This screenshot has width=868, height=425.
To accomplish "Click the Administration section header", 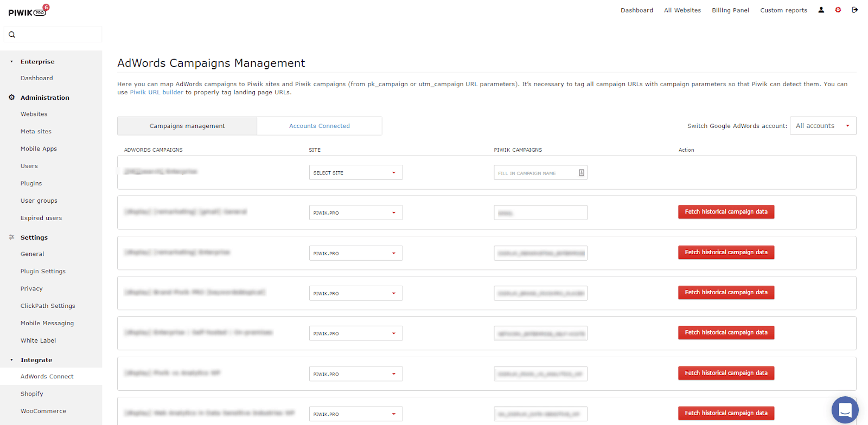I will [45, 98].
